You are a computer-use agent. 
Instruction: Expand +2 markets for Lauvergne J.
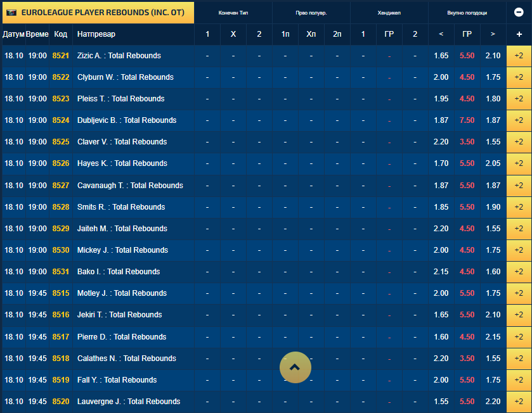point(519,402)
